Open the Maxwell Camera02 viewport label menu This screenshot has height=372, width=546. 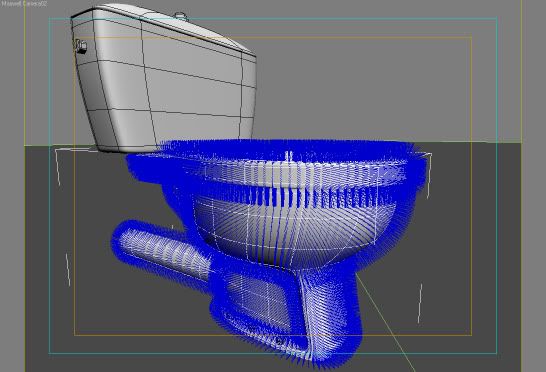tap(24, 3)
